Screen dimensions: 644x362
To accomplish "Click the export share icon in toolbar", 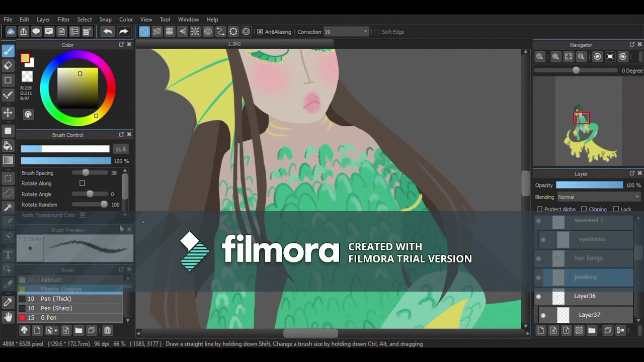I will point(24,32).
